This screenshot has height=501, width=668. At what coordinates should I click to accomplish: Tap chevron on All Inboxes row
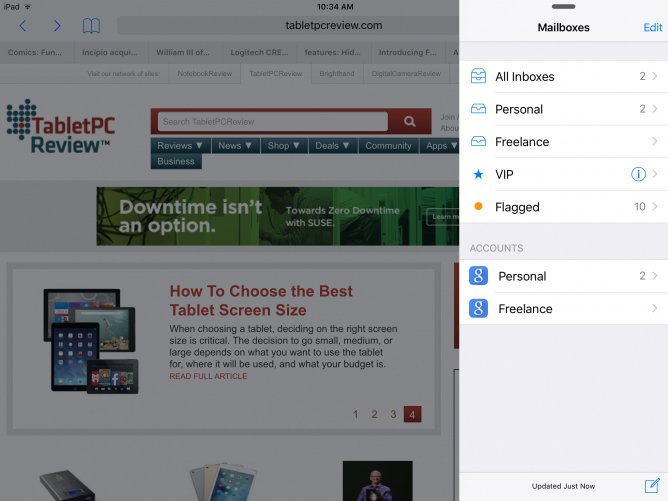click(655, 76)
